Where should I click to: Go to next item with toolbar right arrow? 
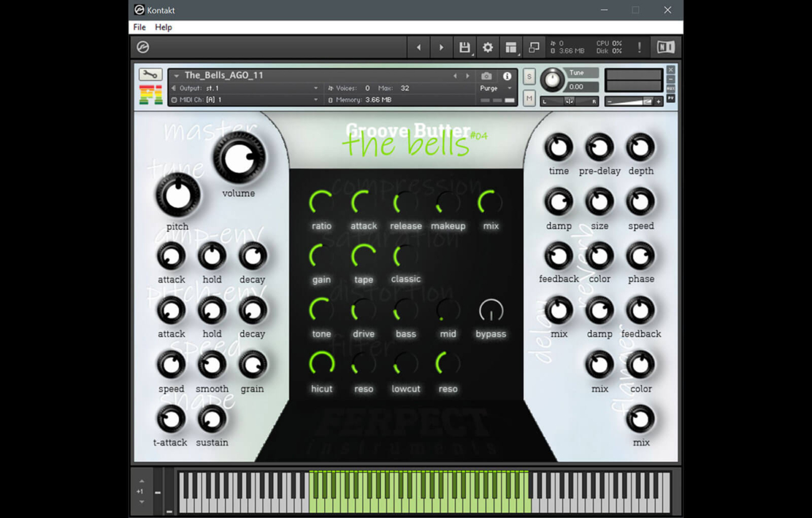coord(441,47)
